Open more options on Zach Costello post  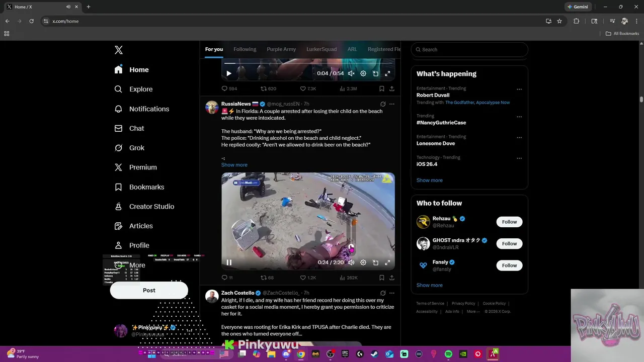pos(392,293)
